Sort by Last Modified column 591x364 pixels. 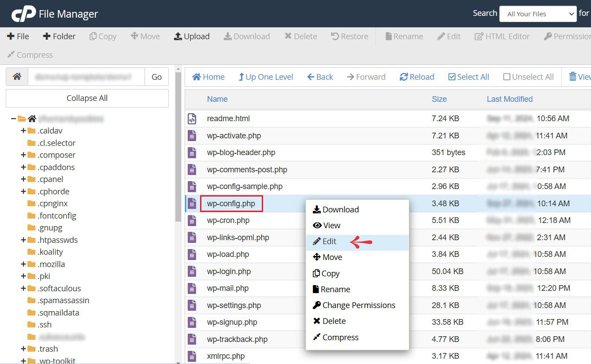click(x=510, y=99)
